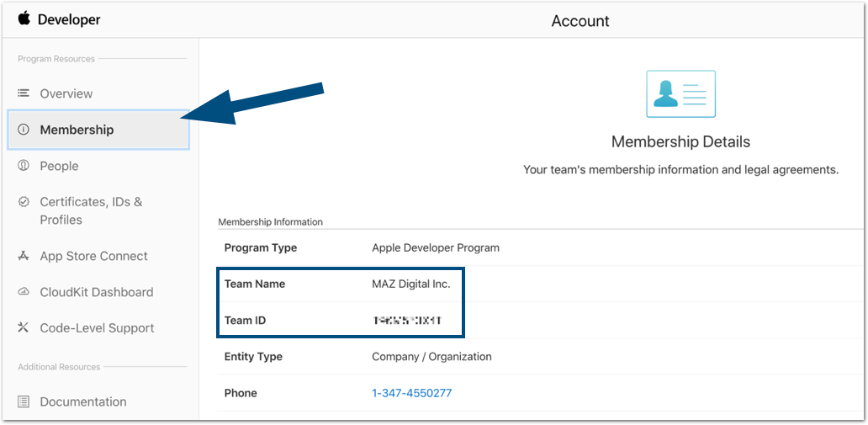Click the Membership info icon
The image size is (868, 425).
click(24, 130)
